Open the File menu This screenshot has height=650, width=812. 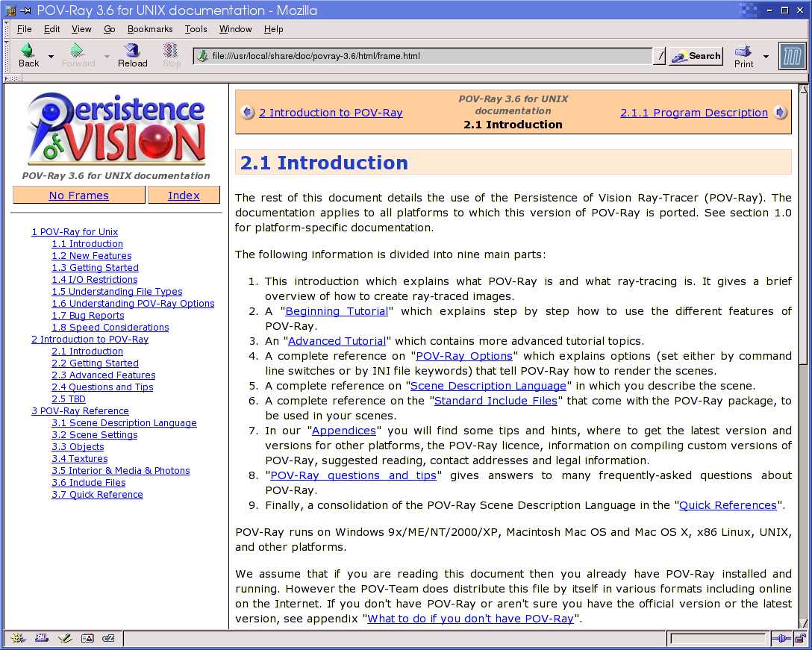point(25,29)
